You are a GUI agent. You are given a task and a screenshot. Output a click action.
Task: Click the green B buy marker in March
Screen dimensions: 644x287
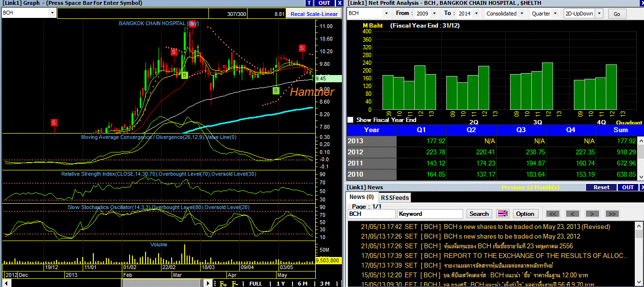coord(184,75)
